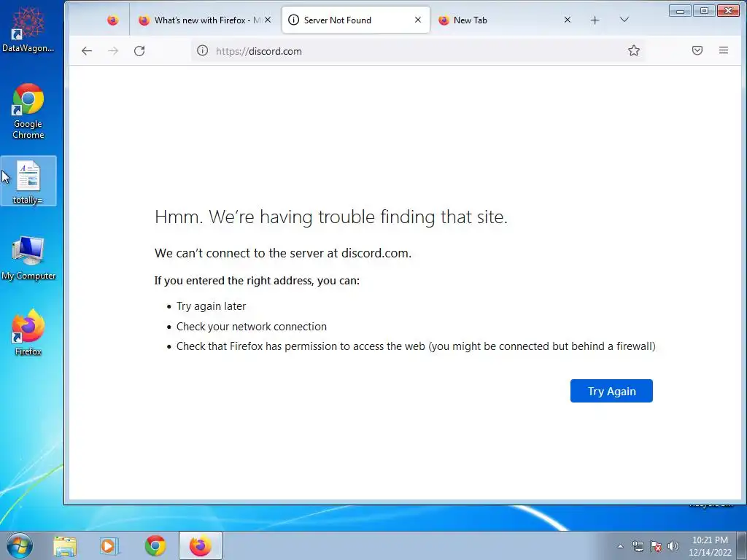
Task: Close the New Tab tab
Action: [x=568, y=20]
